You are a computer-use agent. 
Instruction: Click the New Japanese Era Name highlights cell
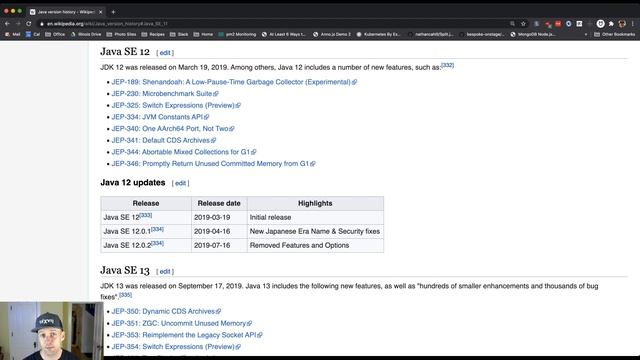(x=315, y=231)
